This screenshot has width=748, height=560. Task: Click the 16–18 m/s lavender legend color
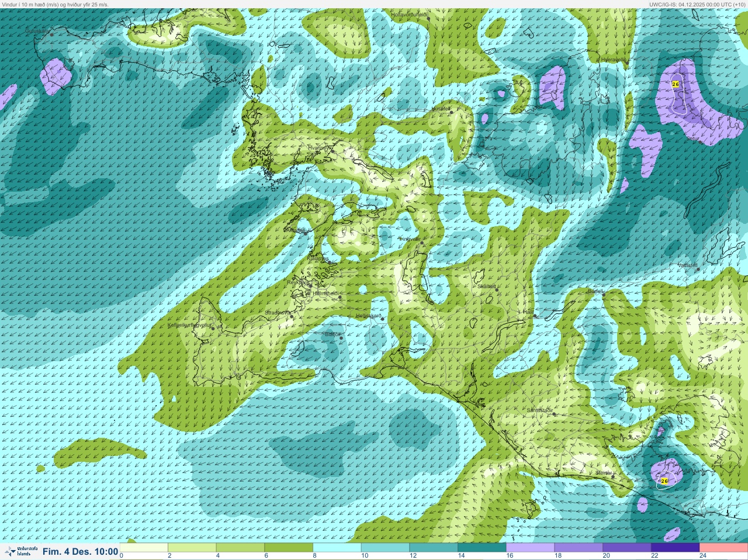pyautogui.click(x=531, y=548)
